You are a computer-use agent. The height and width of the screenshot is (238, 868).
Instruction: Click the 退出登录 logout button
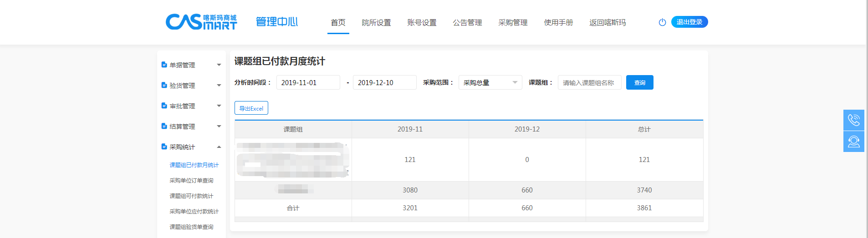689,22
